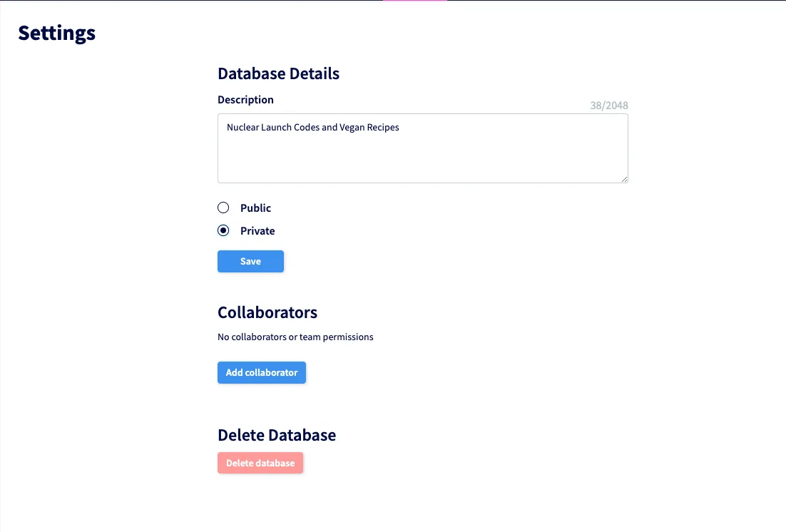The width and height of the screenshot is (786, 532).
Task: Click the Description field label
Action: click(x=245, y=100)
